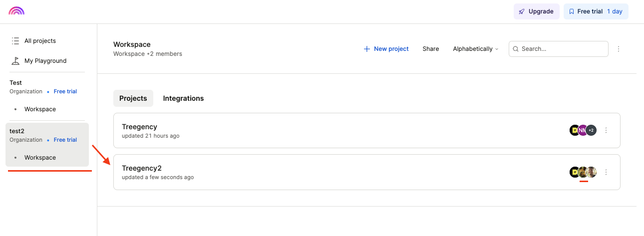
Task: Open Workspace under Test organization
Action: click(x=40, y=109)
